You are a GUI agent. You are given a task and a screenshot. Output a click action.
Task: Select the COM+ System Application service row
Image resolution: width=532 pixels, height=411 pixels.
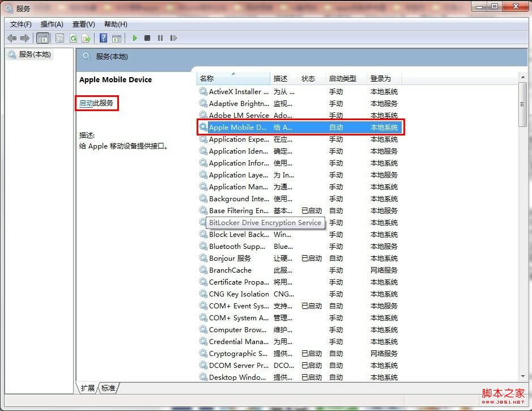(x=299, y=317)
